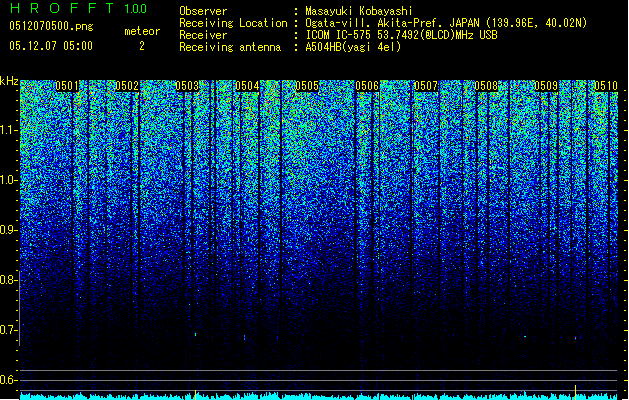
Task: Click the yellow meteor marker near 0503
Action: coord(195,395)
